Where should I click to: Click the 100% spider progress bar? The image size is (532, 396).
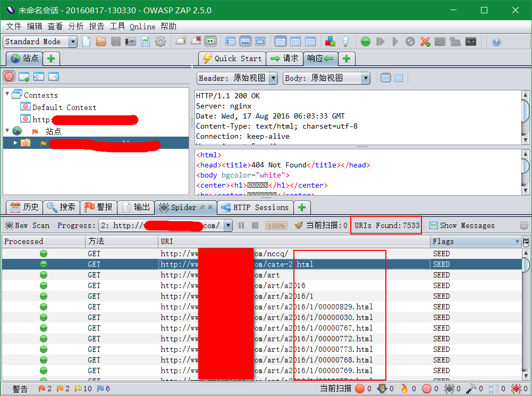(276, 226)
